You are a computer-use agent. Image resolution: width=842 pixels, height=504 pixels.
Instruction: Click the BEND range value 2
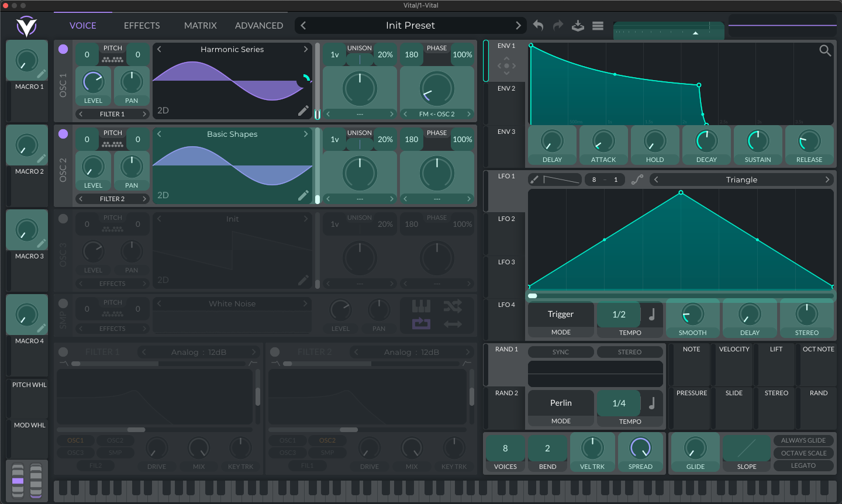click(547, 448)
